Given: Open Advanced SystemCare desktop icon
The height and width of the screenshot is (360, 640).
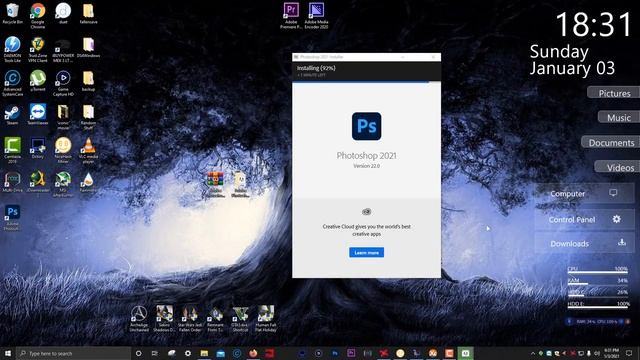Looking at the screenshot, I should pos(12,83).
